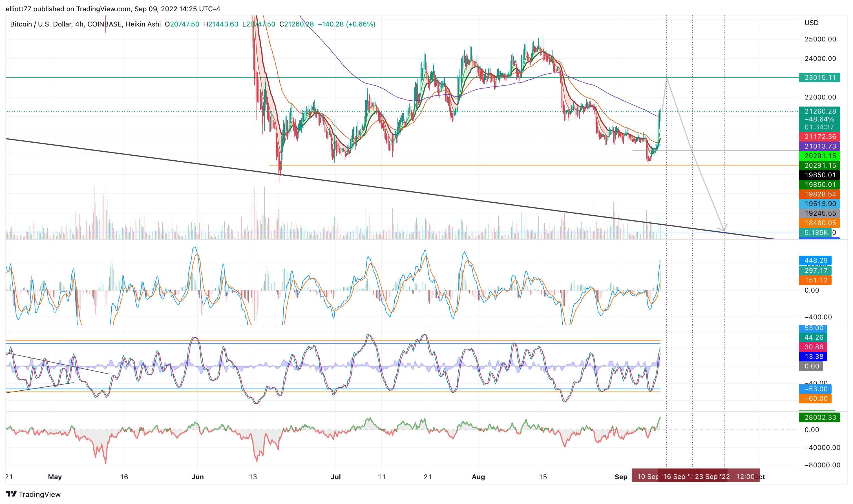The height and width of the screenshot is (504, 853).
Task: Click the -40000.00 axis label
Action: pos(822,448)
